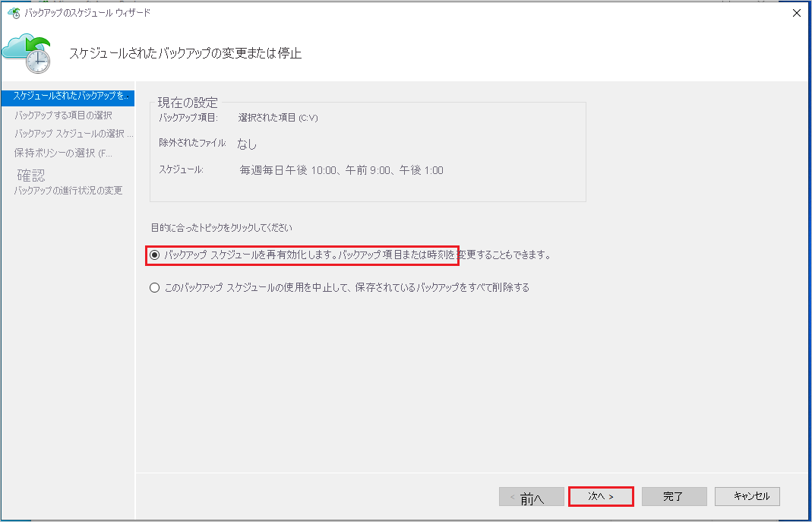Click the 前へ back button
Image resolution: width=812 pixels, height=522 pixels.
tap(531, 497)
